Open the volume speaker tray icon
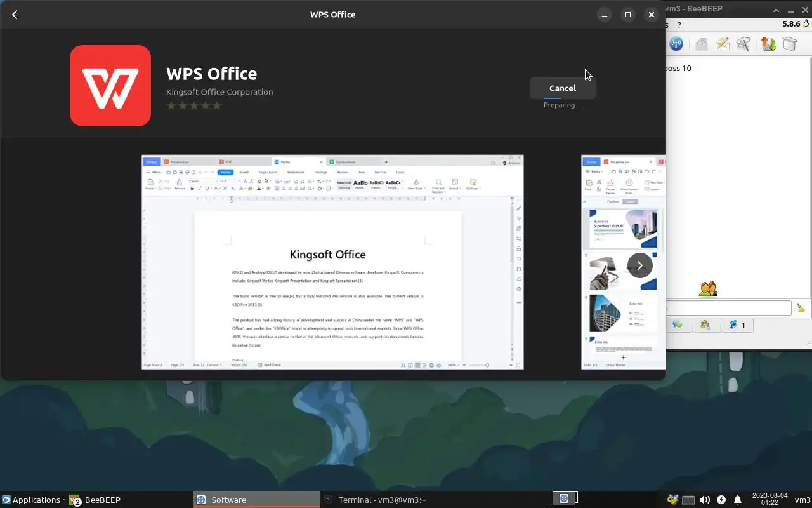This screenshot has height=508, width=812. (705, 500)
